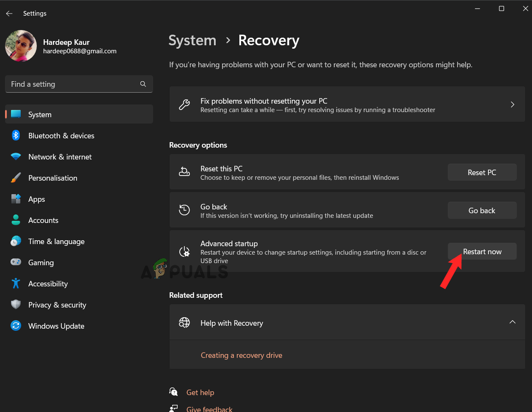Go to Privacy & security settings
The height and width of the screenshot is (412, 532).
tap(57, 305)
